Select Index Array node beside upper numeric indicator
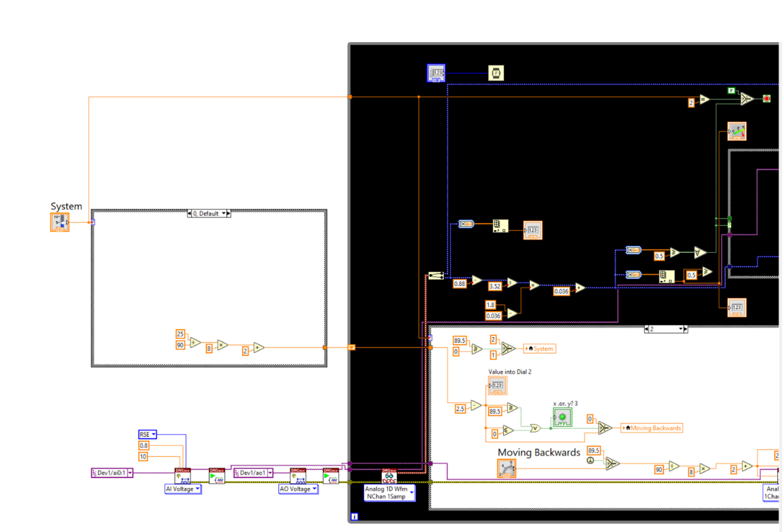 point(501,226)
